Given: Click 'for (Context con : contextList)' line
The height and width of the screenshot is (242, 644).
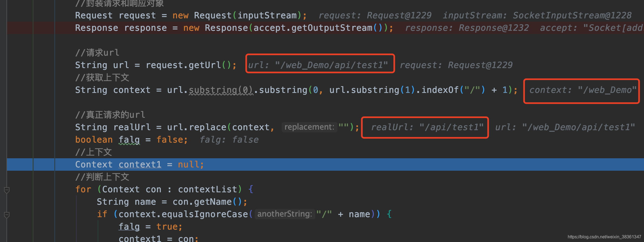Looking at the screenshot, I should point(164,189).
